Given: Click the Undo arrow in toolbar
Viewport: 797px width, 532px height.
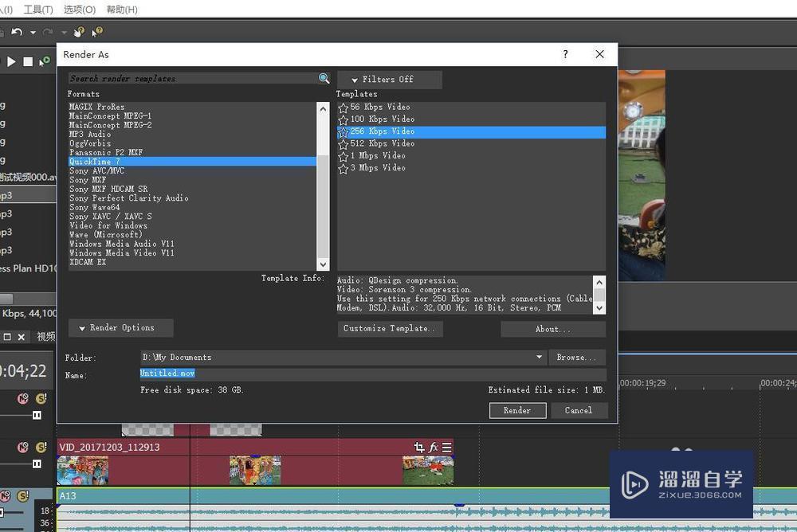Looking at the screenshot, I should 17,32.
